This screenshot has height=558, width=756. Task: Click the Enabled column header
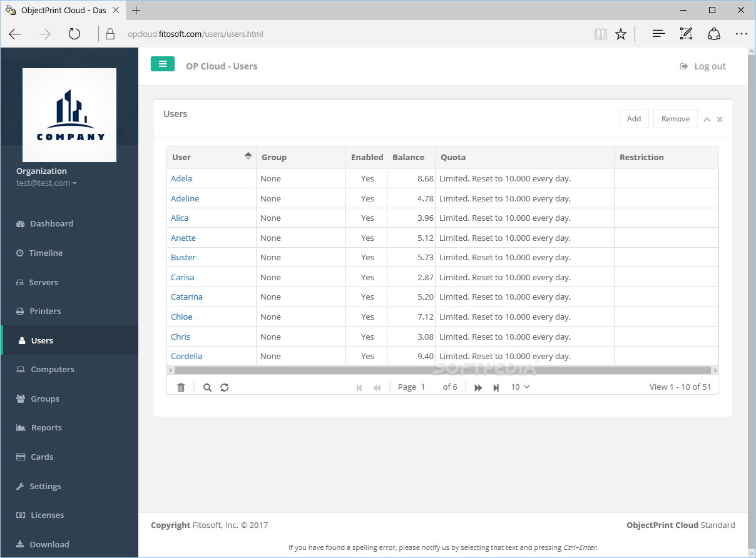pyautogui.click(x=367, y=157)
